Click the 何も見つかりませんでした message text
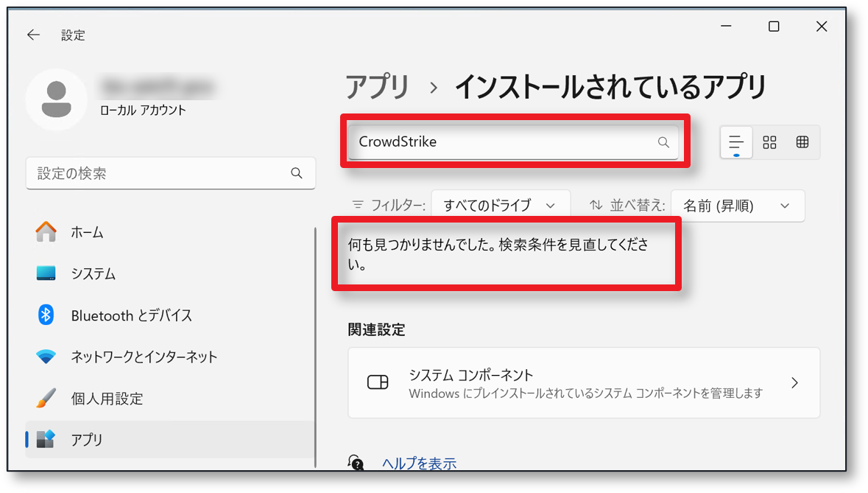868x493 pixels. click(498, 254)
